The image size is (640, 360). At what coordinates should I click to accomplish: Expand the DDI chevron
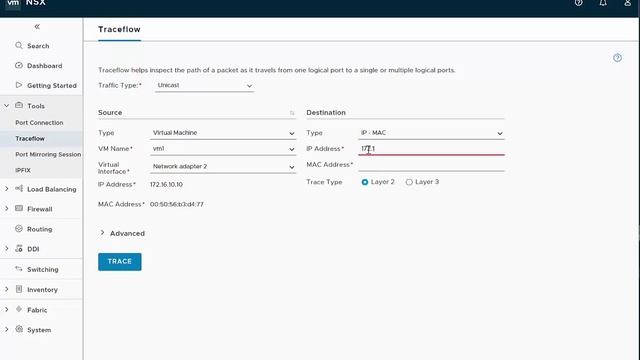(7, 249)
